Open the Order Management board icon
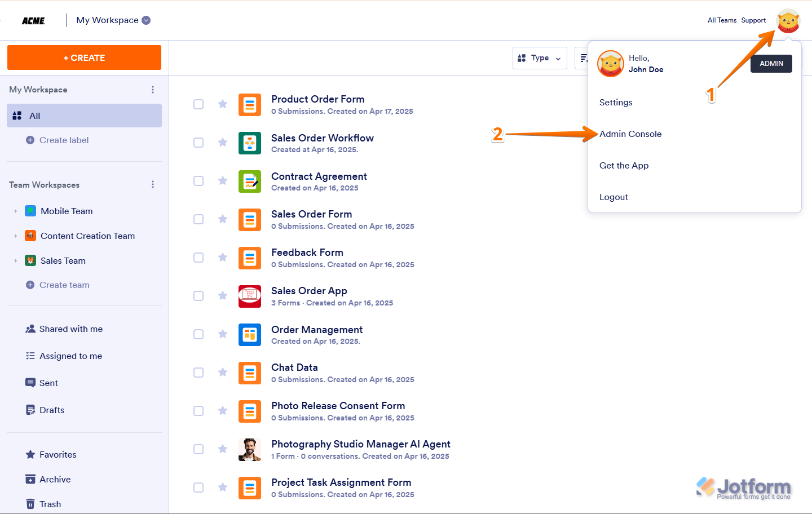 click(x=250, y=335)
